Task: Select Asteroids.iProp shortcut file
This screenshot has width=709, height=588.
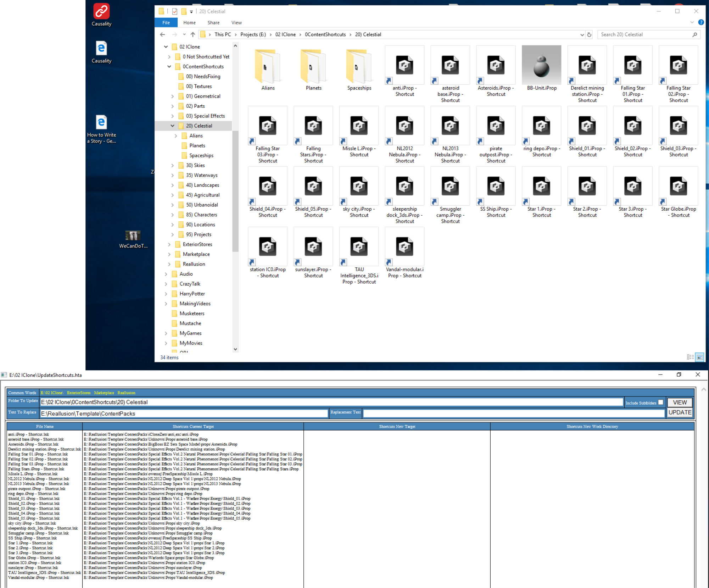Action: [496, 71]
